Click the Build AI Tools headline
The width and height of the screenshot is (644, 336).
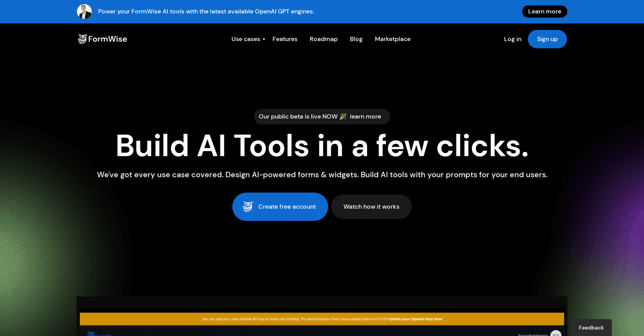click(x=322, y=146)
